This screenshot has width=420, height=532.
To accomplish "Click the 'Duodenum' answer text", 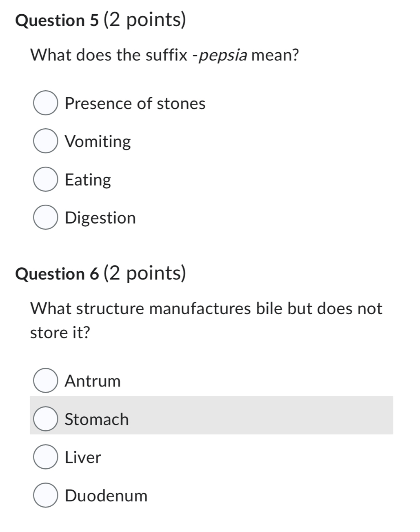I will coord(106,496).
